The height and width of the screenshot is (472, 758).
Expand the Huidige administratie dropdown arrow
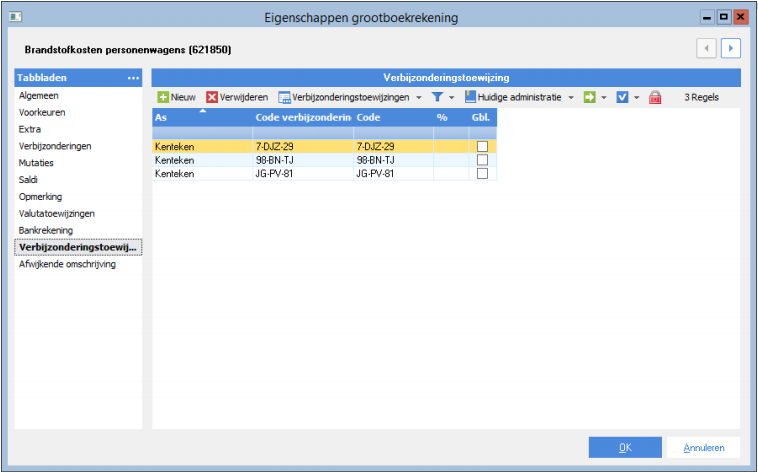point(571,98)
